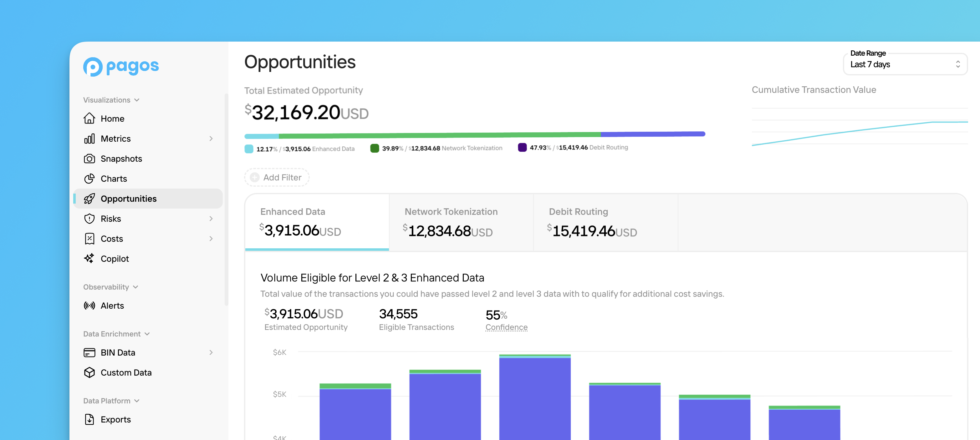Image resolution: width=980 pixels, height=440 pixels.
Task: Open the Custom Data page
Action: point(148,372)
